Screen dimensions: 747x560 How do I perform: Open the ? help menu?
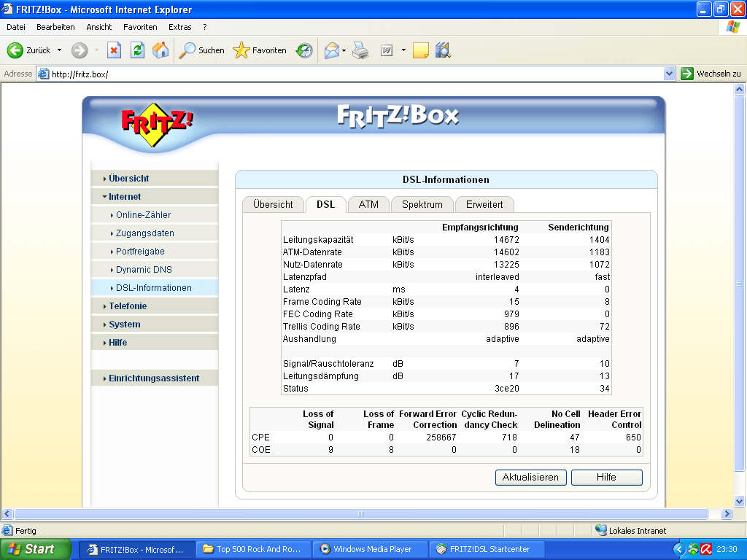[205, 27]
